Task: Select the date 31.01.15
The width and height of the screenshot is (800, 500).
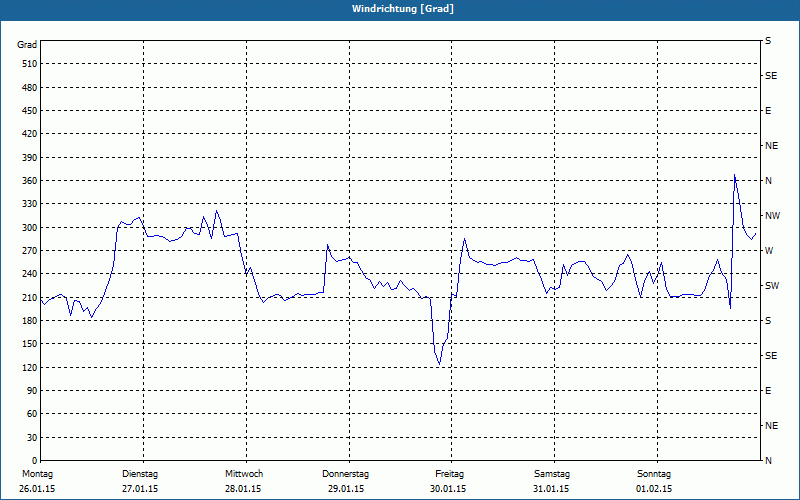Action: point(551,489)
